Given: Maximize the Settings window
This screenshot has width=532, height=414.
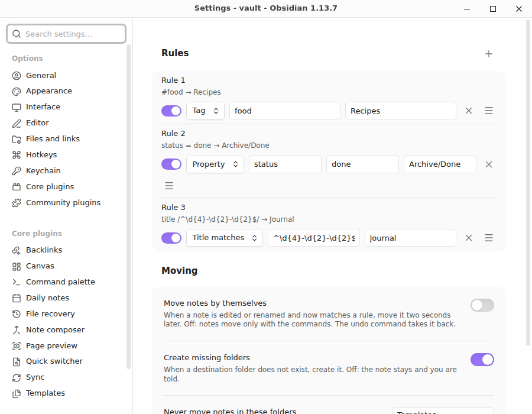Looking at the screenshot, I should coord(493,9).
